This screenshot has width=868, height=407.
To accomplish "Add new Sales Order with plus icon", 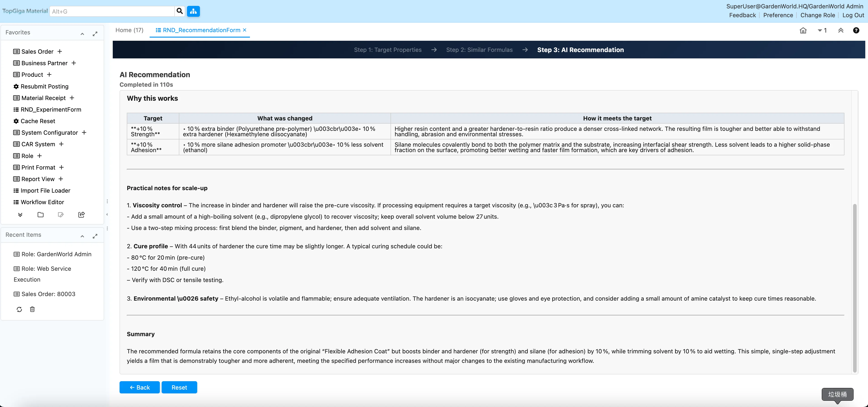I will point(60,52).
